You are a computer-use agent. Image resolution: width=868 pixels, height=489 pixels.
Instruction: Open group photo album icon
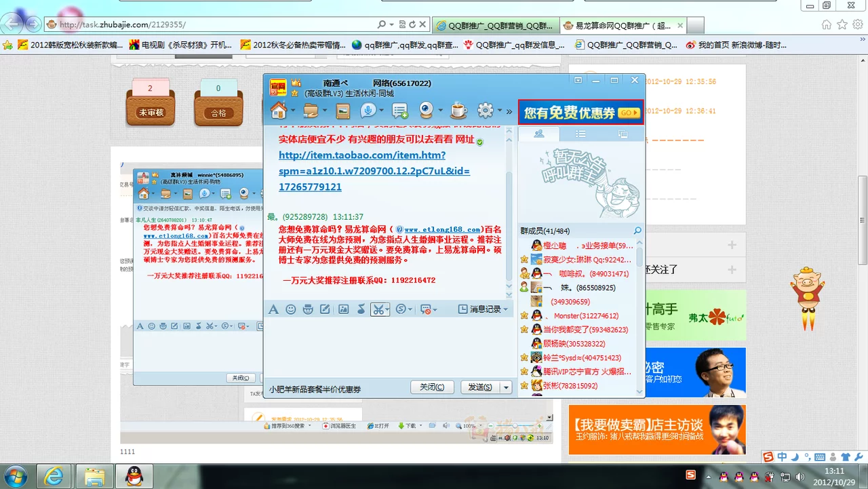click(x=343, y=111)
